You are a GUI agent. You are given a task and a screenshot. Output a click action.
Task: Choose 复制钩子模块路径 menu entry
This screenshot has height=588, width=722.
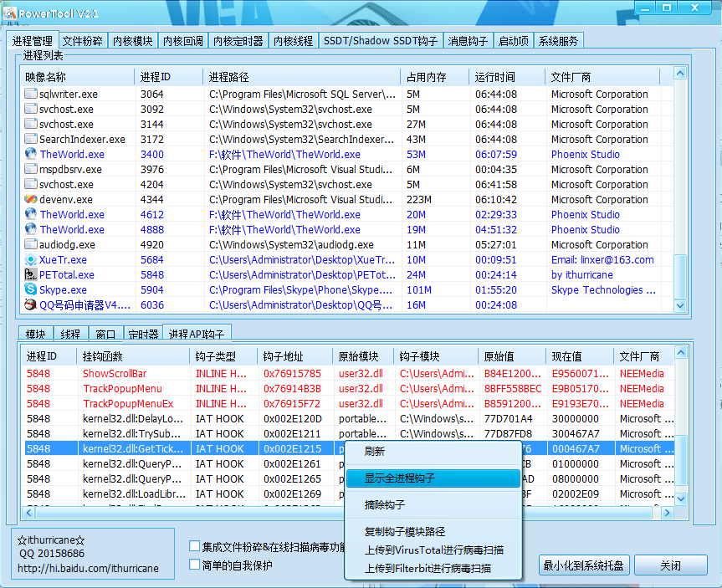(433, 531)
